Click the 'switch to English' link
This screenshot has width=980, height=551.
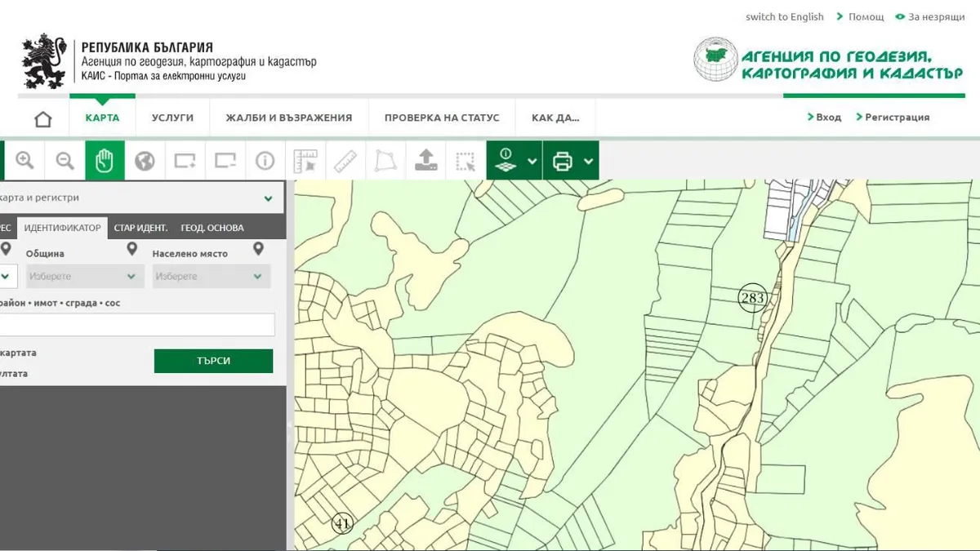tap(785, 16)
